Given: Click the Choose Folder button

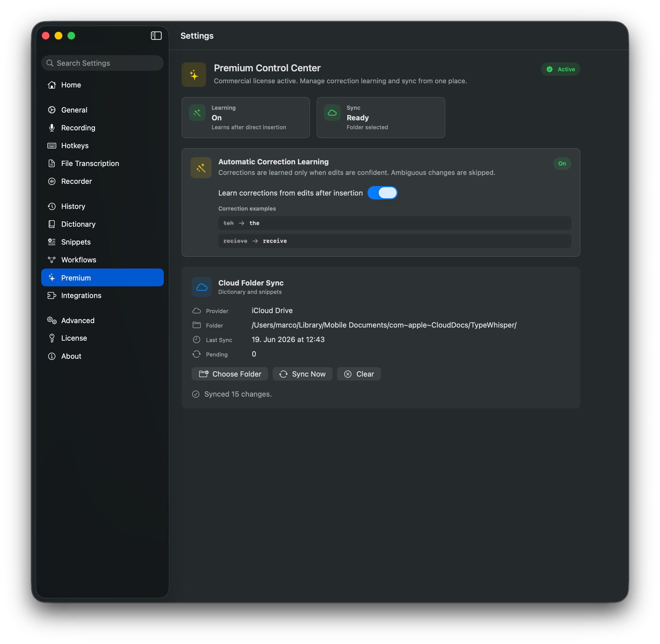Looking at the screenshot, I should click(230, 374).
